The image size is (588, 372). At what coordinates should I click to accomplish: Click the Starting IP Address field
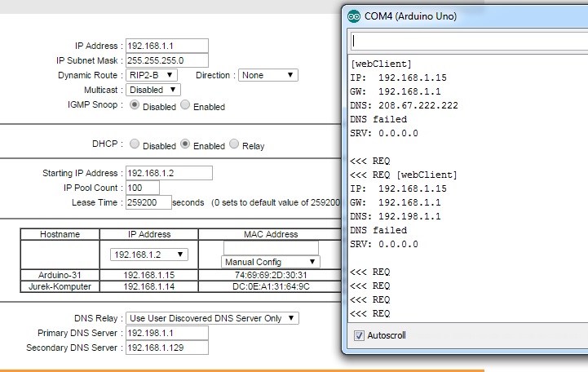point(169,173)
